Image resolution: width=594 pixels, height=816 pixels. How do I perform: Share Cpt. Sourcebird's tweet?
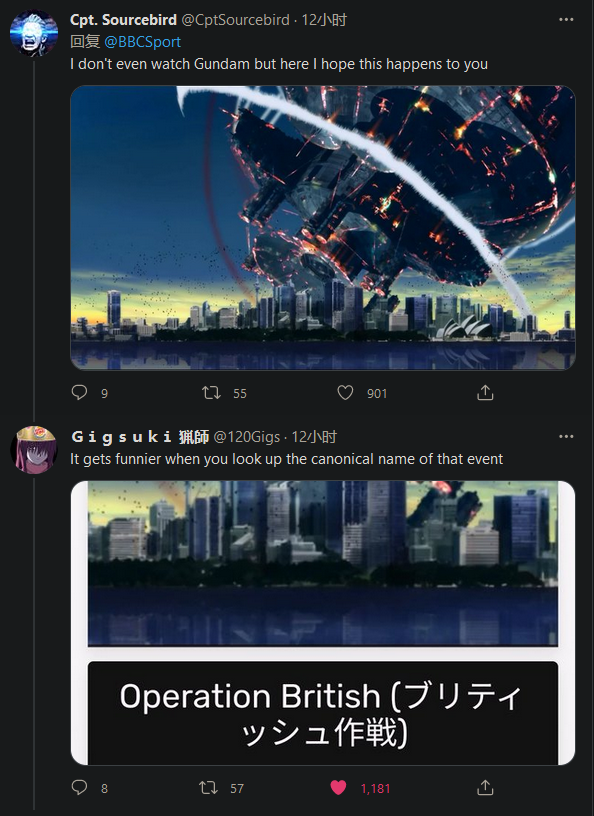pyautogui.click(x=485, y=392)
